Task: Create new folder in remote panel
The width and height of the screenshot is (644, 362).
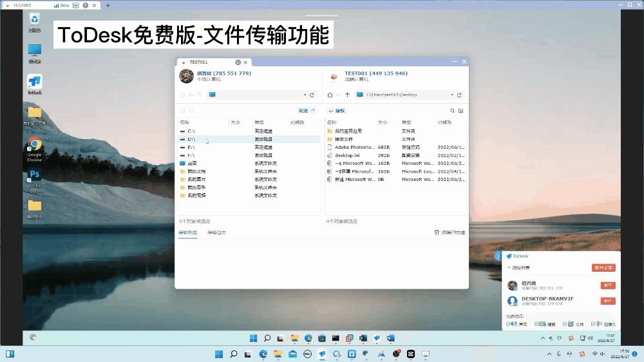Action: point(461,111)
